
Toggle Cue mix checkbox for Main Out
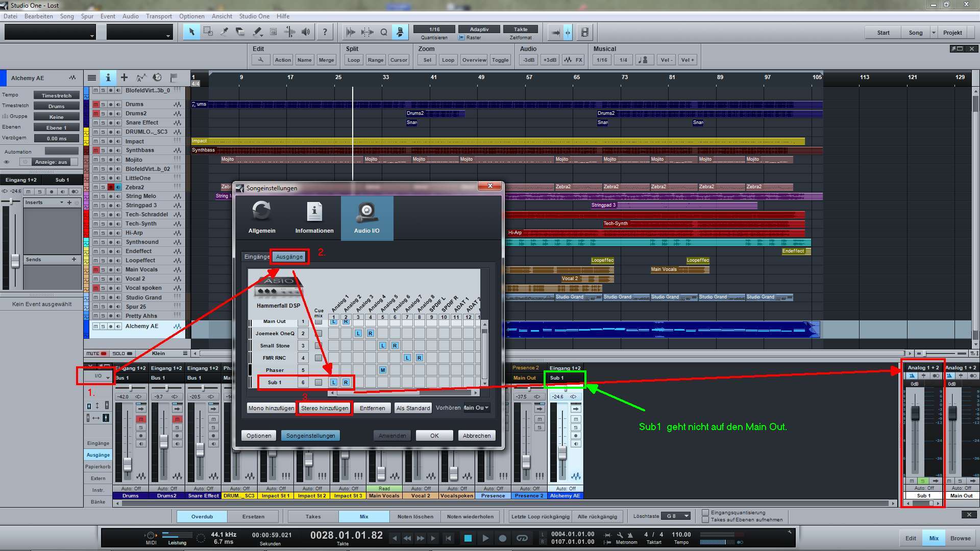pyautogui.click(x=318, y=321)
